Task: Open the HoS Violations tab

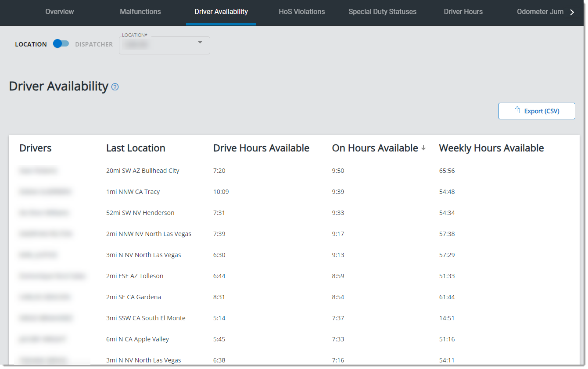Action: pyautogui.click(x=302, y=12)
